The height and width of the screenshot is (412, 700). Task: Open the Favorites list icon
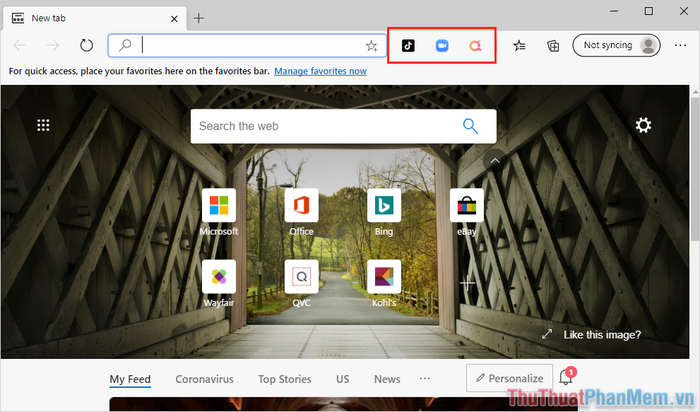(519, 46)
